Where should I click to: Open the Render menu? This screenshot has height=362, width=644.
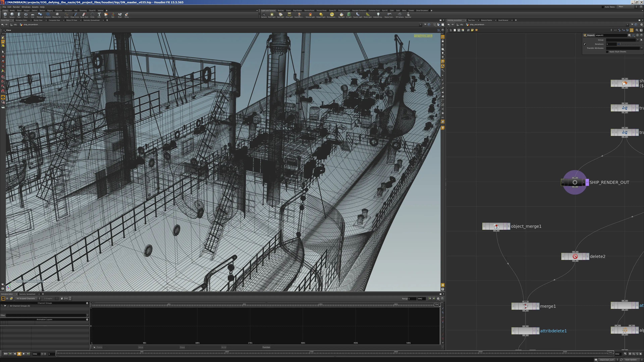[x=16, y=7]
